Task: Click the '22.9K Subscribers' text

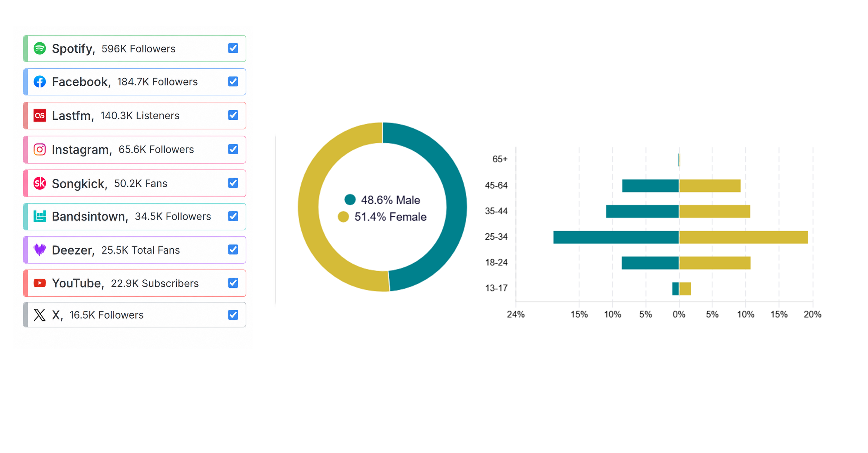Action: point(155,283)
